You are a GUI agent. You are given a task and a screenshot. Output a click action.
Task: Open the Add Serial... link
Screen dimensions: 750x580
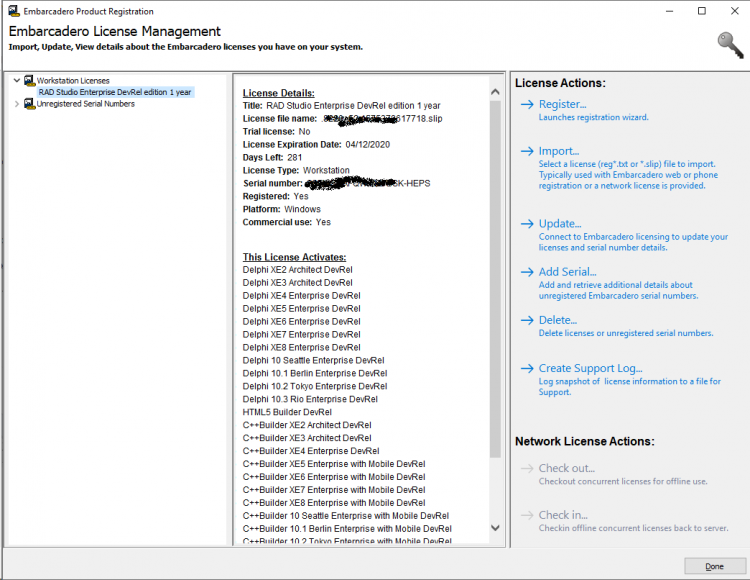point(567,272)
